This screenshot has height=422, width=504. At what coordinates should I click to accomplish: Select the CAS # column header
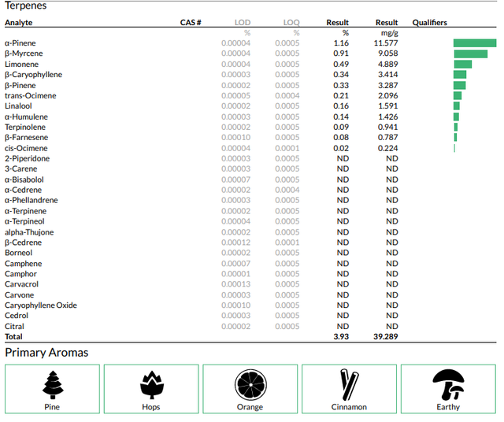(191, 23)
